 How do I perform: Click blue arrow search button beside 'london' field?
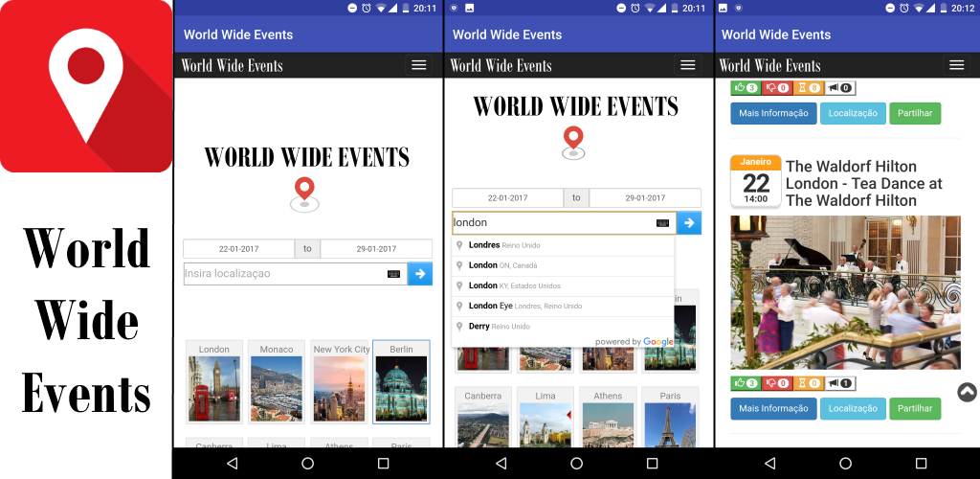[x=689, y=222]
